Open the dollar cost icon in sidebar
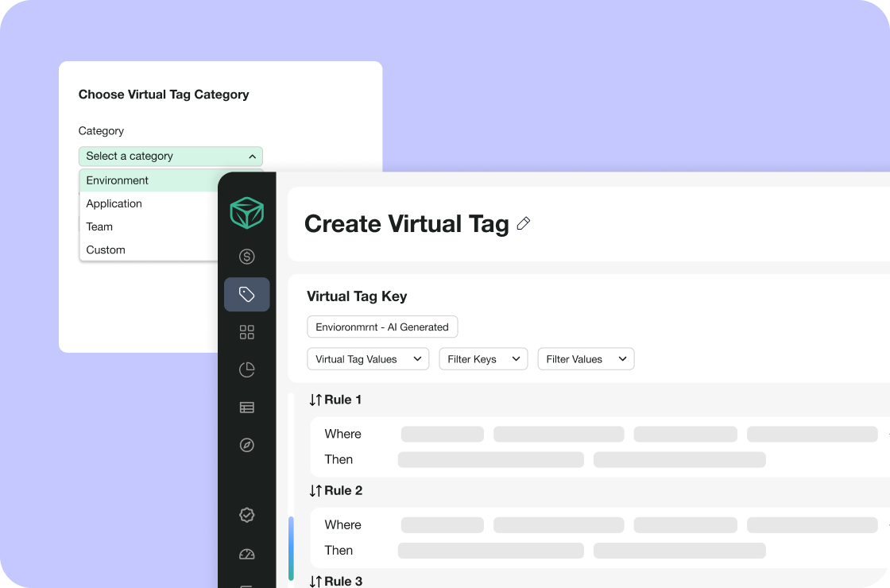 [246, 257]
